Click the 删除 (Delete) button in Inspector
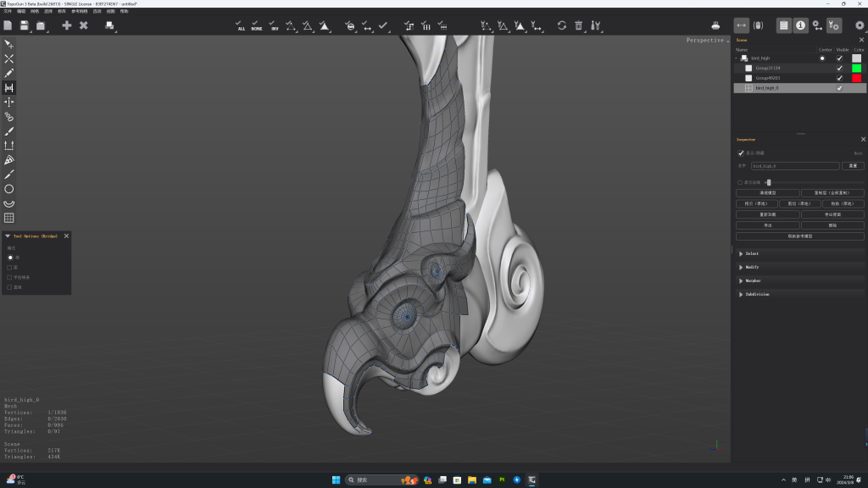Viewport: 868px width, 488px height. tap(832, 225)
